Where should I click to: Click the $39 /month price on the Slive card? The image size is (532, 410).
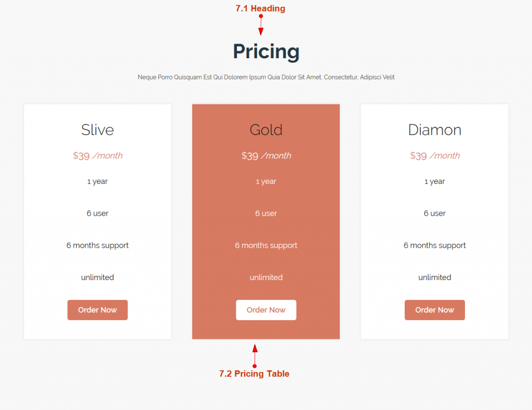97,155
